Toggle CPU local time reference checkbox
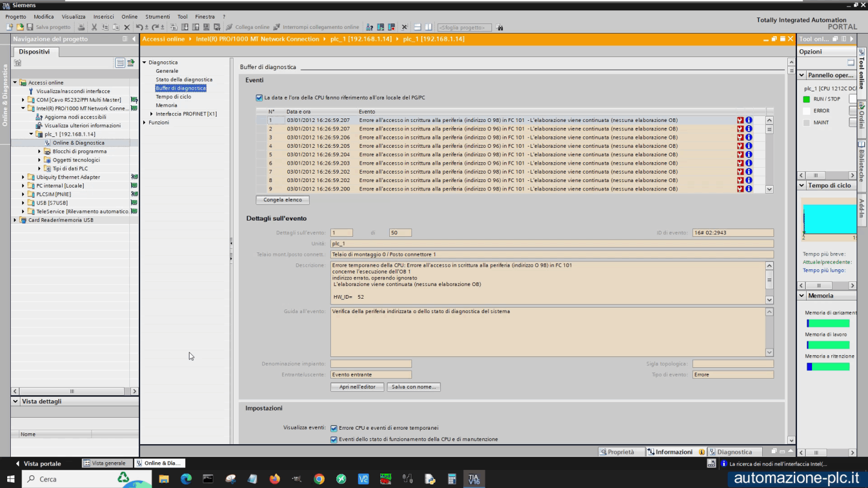Viewport: 868px width, 488px height. pos(259,98)
